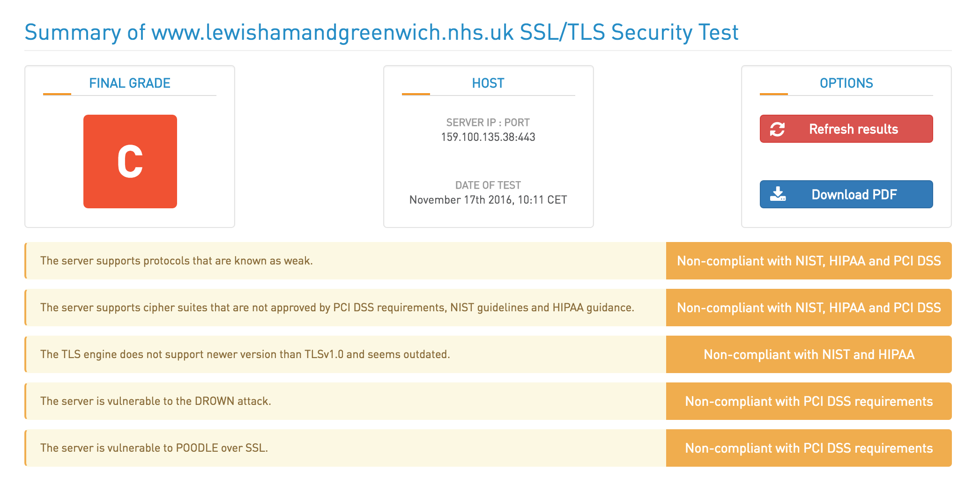Select the HOST panel heading
This screenshot has width=980, height=499.
(x=488, y=83)
